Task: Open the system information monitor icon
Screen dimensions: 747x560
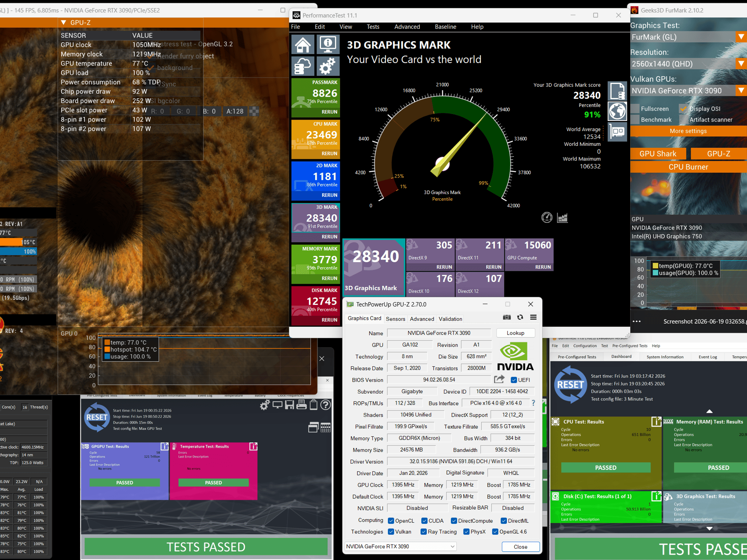Action: coord(328,44)
